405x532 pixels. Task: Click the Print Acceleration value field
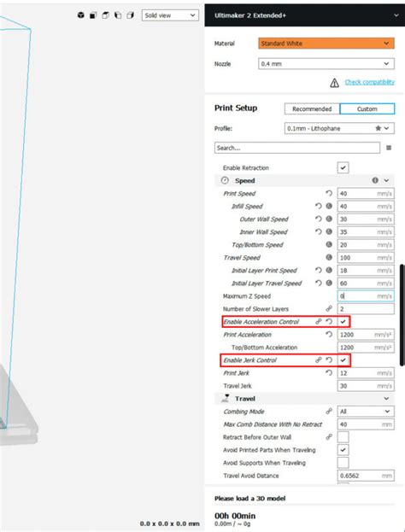pos(366,334)
